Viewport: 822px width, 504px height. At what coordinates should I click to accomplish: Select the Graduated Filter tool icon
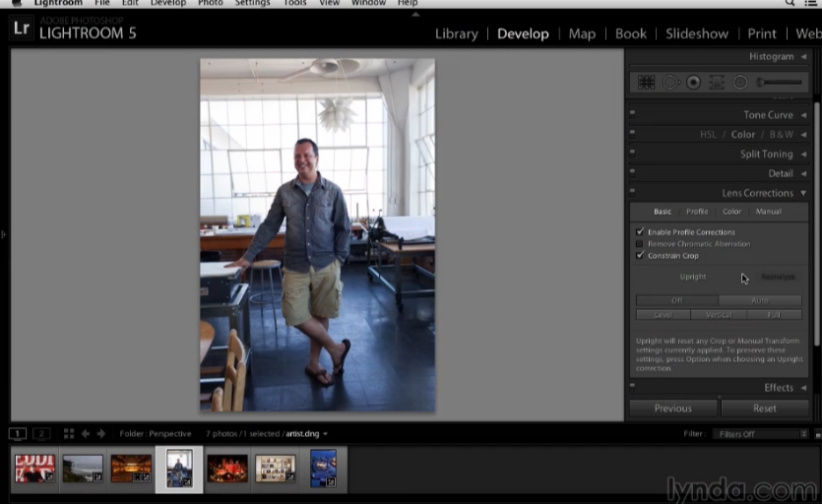[717, 83]
